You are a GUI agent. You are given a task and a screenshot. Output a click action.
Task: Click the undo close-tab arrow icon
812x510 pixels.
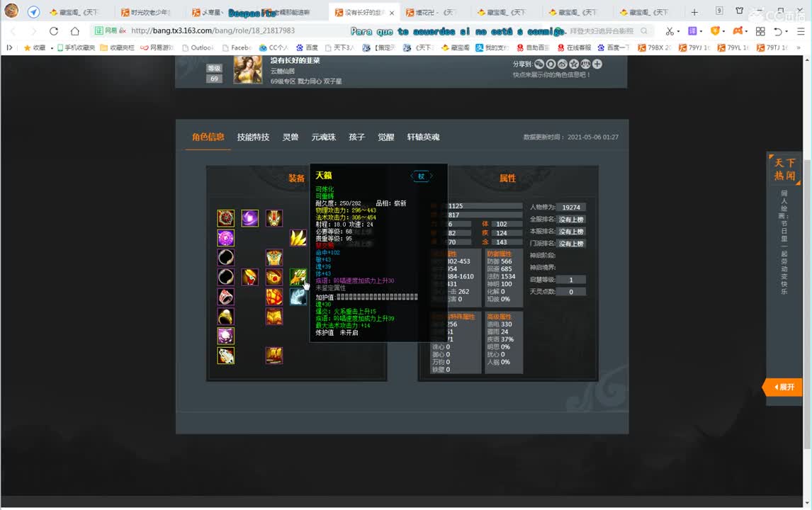click(777, 31)
